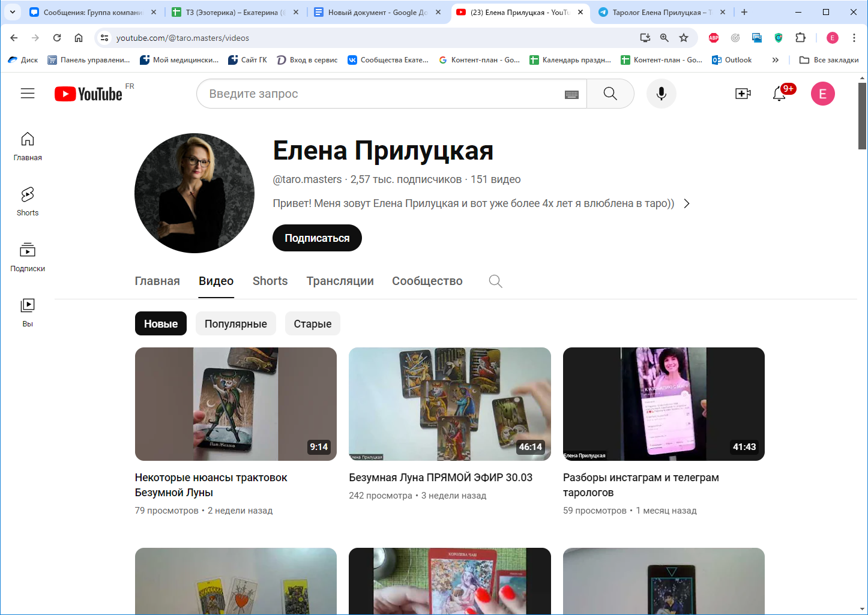The image size is (868, 615).
Task: Sort videos by Новые
Action: click(x=161, y=323)
